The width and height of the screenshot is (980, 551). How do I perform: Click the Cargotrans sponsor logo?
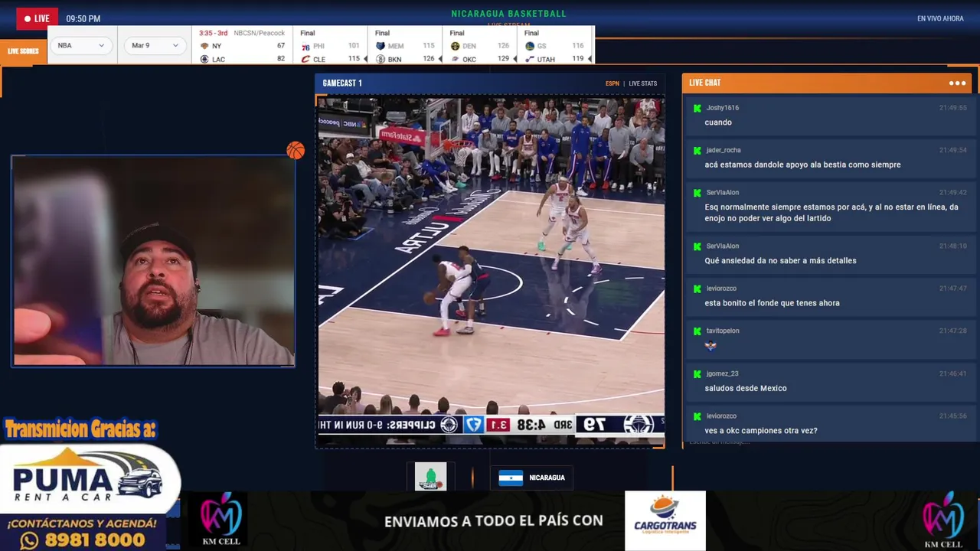tap(665, 520)
